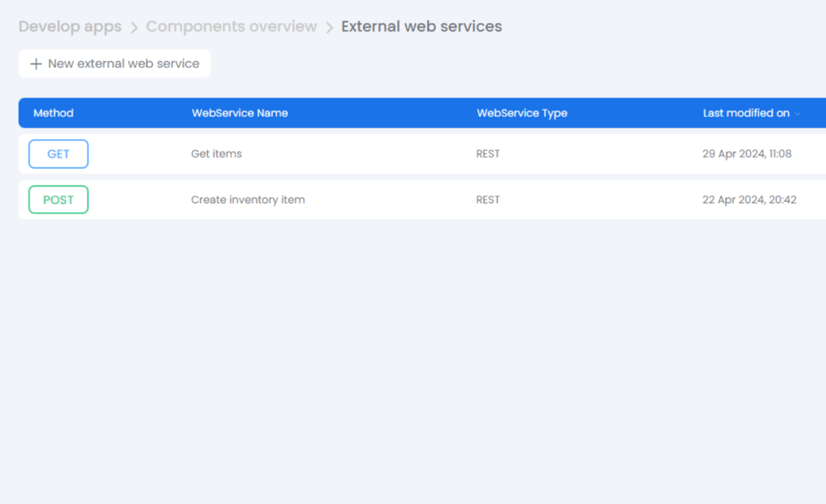Navigate to Develop apps breadcrumb
The height and width of the screenshot is (504, 826).
point(70,27)
